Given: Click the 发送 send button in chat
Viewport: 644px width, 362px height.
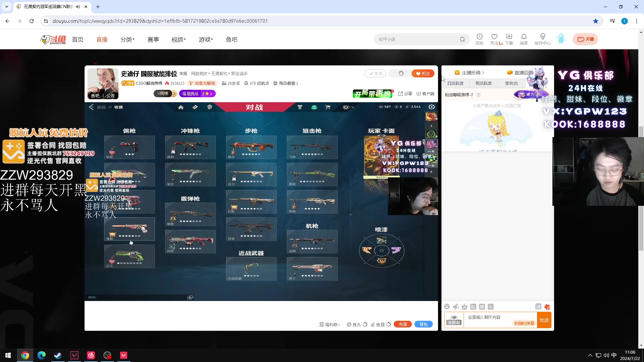Looking at the screenshot, I should click(x=544, y=320).
